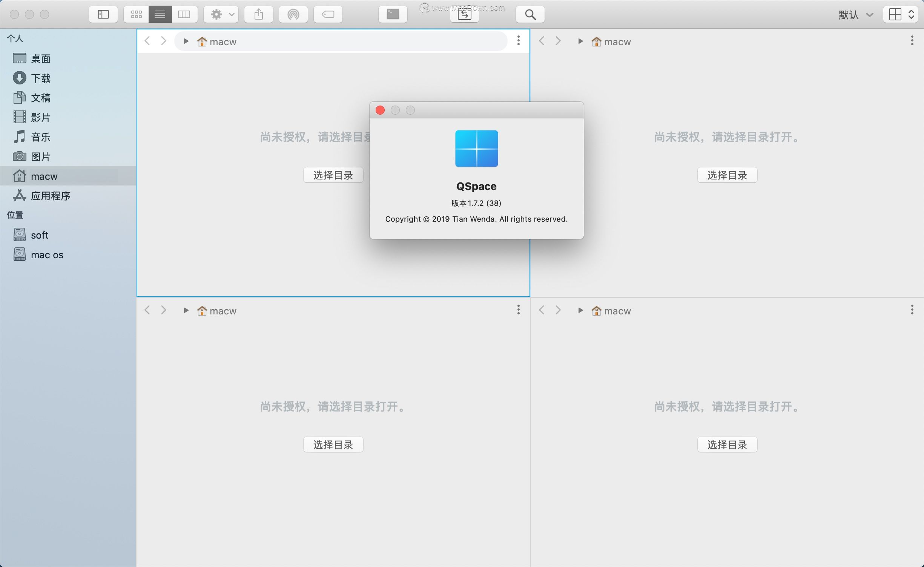Click the soft disk drive icon

tap(20, 234)
